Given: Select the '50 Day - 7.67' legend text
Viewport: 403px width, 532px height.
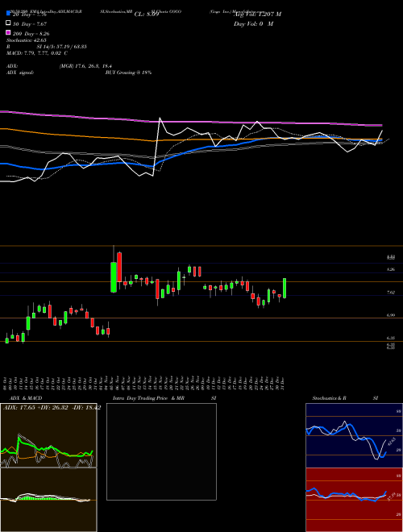Looking at the screenshot, I should click(x=30, y=24).
